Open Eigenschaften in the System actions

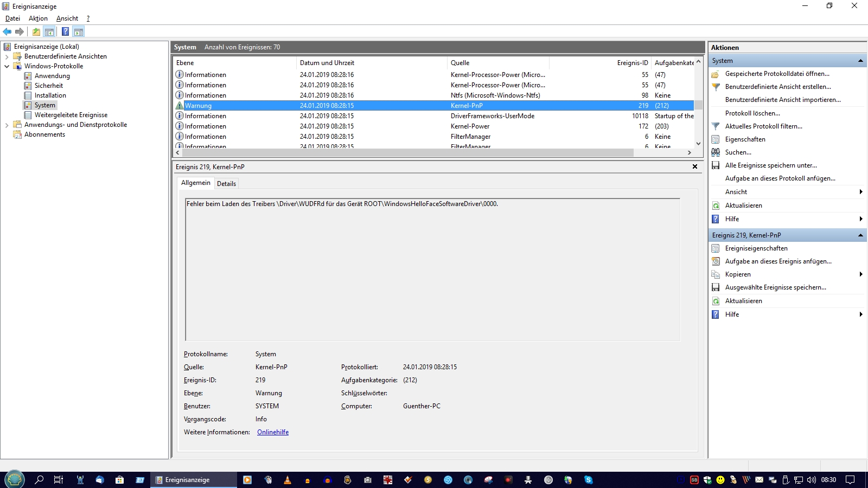tap(745, 139)
